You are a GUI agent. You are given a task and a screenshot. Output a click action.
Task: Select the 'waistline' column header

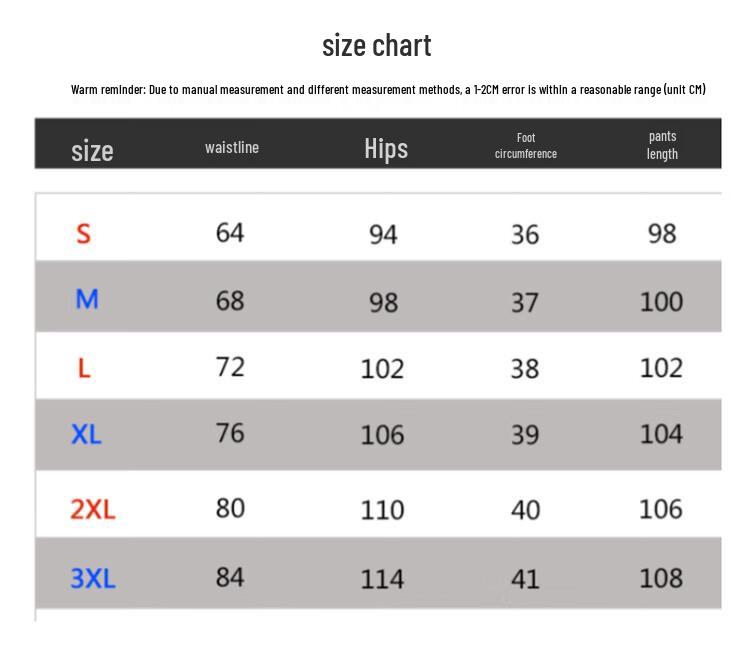[232, 147]
